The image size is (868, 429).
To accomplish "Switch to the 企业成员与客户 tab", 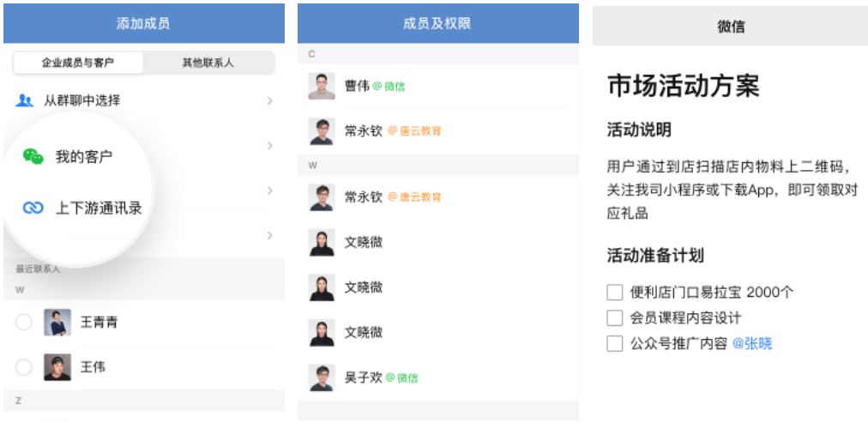I will pos(78,63).
